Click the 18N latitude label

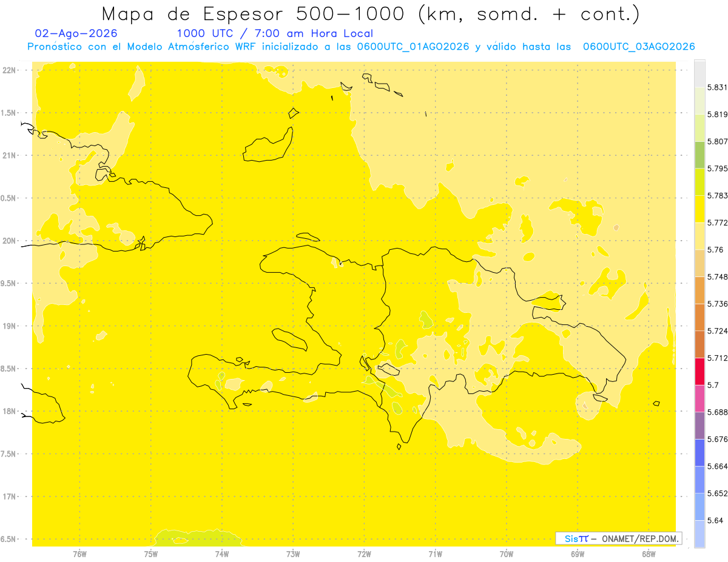click(x=9, y=411)
